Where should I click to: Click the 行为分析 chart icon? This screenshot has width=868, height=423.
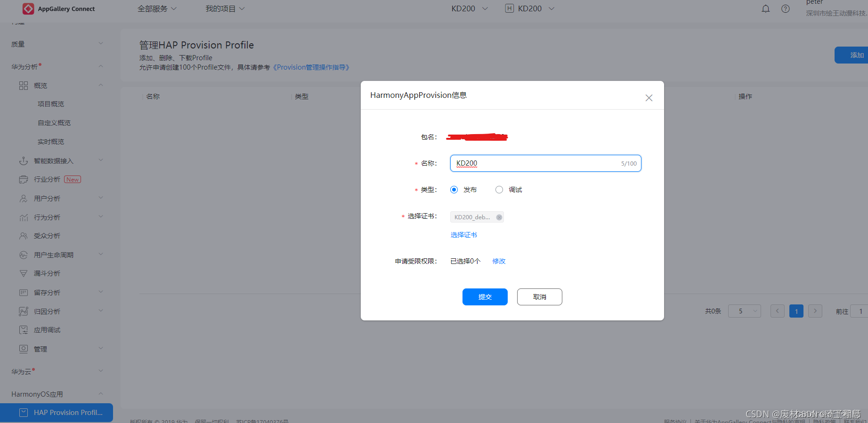click(x=24, y=217)
